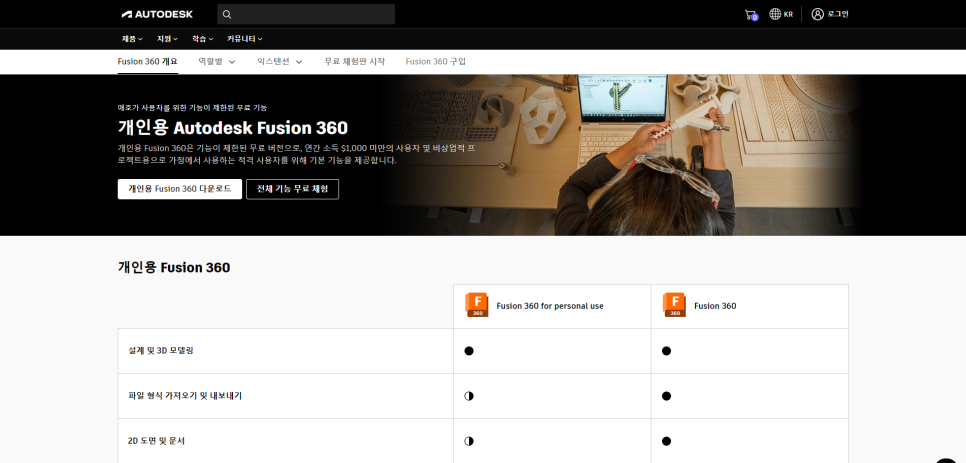Image resolution: width=966 pixels, height=463 pixels.
Task: Click the Fusion 360 for personal use header text
Action: pos(550,306)
